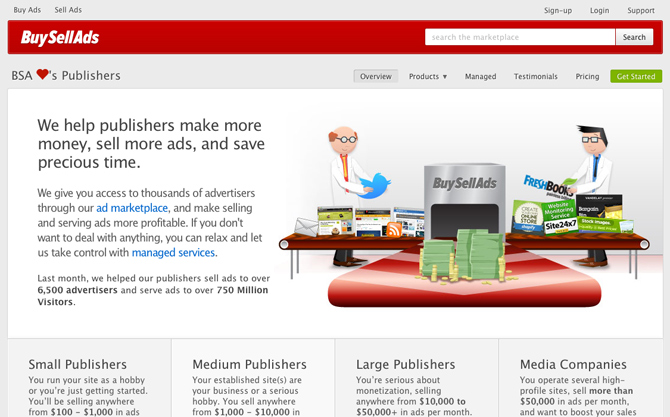670x417 pixels.
Task: Click the BuySellAds logo in red header
Action: pyautogui.click(x=60, y=38)
